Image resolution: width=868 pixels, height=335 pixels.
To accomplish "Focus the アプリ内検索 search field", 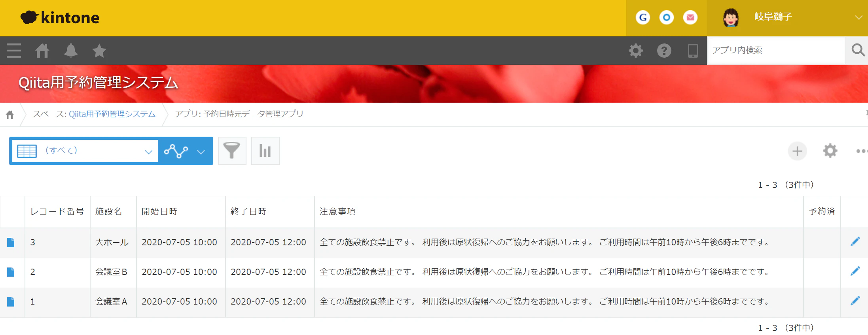I will coord(776,50).
